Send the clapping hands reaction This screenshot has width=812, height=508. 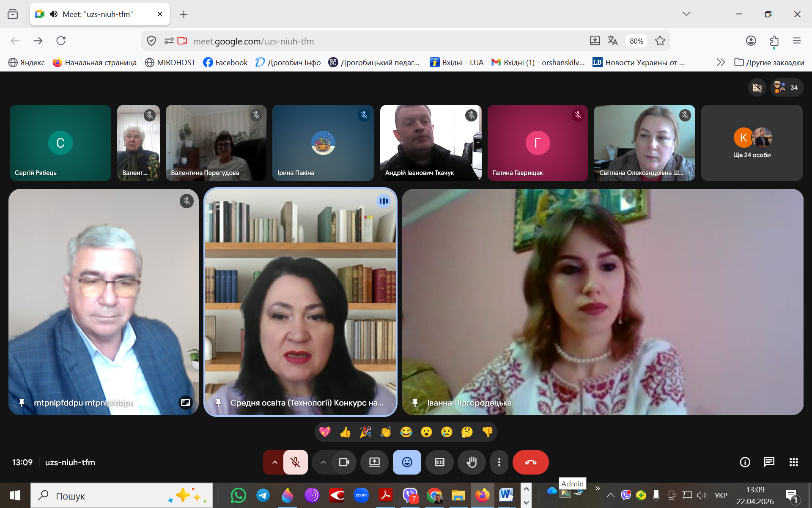pyautogui.click(x=386, y=432)
